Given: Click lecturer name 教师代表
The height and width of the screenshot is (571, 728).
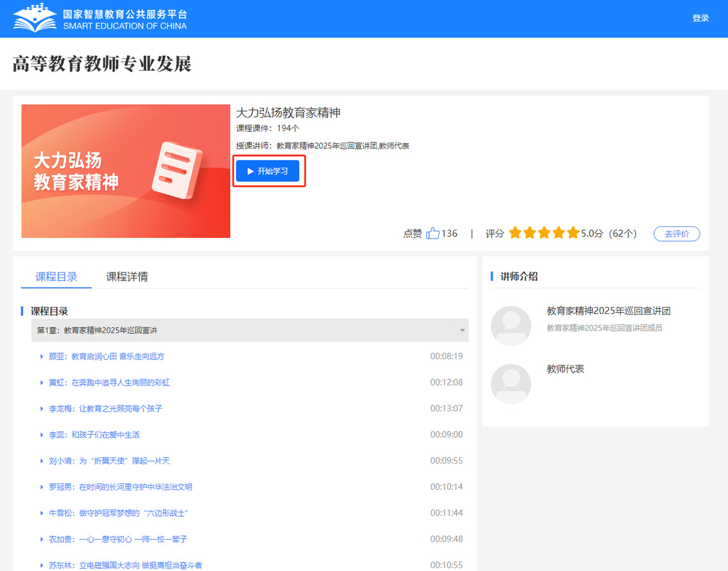Looking at the screenshot, I should [565, 369].
